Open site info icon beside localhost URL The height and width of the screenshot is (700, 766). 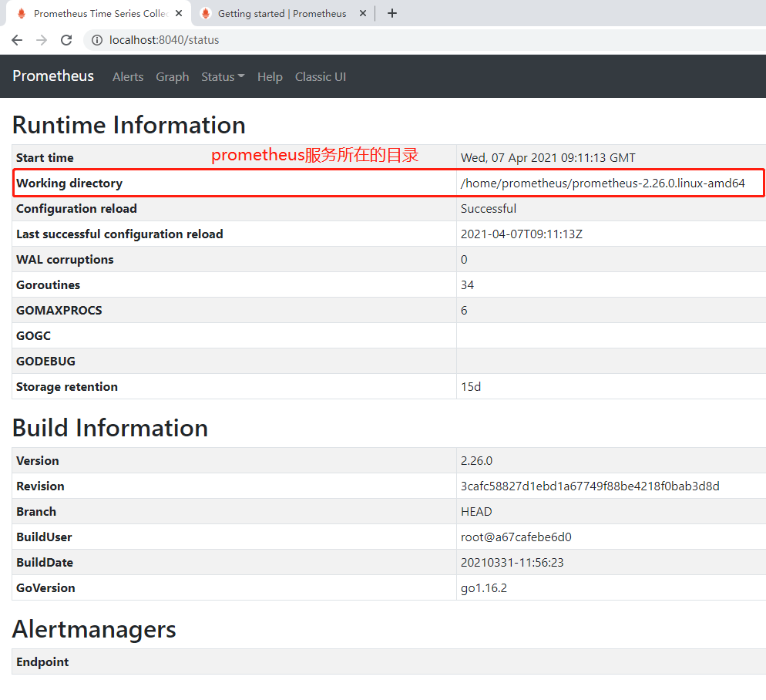point(97,40)
